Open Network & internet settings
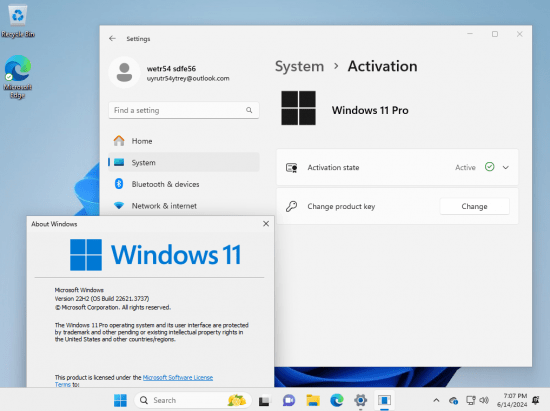The height and width of the screenshot is (411, 550). (x=184, y=206)
